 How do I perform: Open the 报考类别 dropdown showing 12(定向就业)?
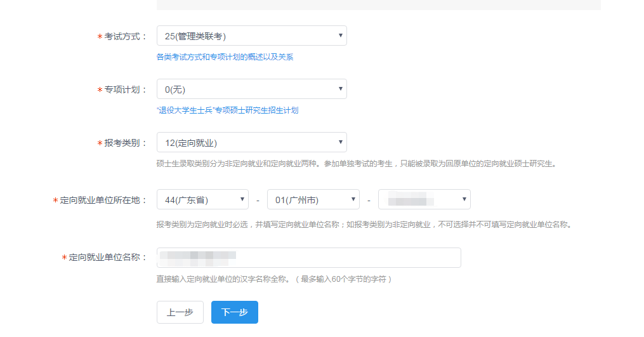coord(251,142)
